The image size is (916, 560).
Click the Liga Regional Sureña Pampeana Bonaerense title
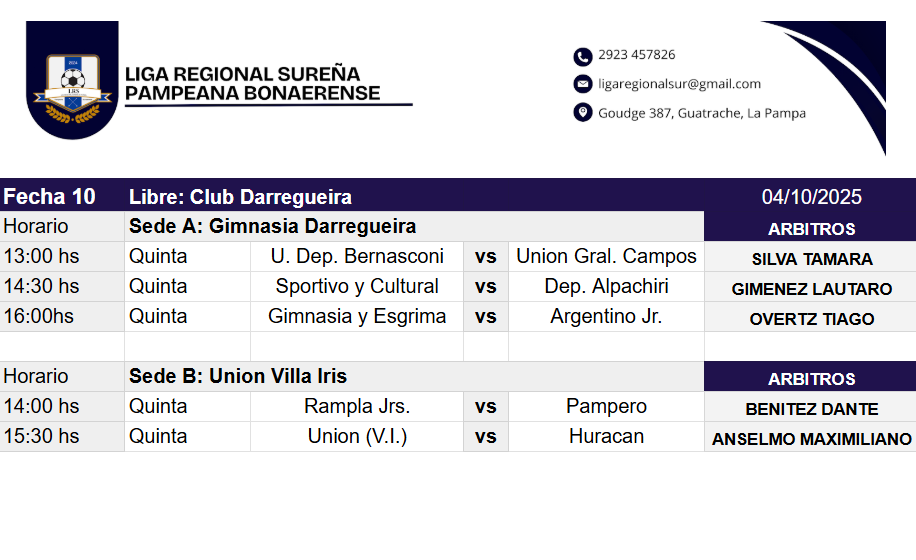point(252,84)
